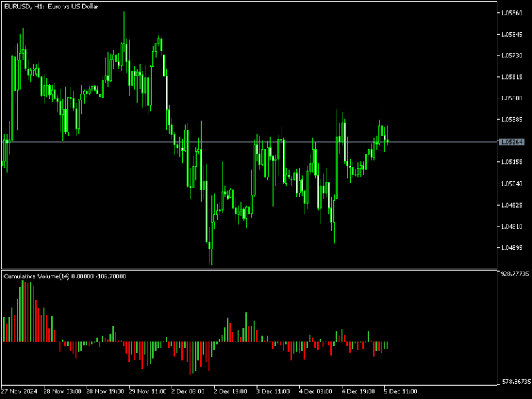Select the 3 Dec 11:00 time marker

(273, 391)
